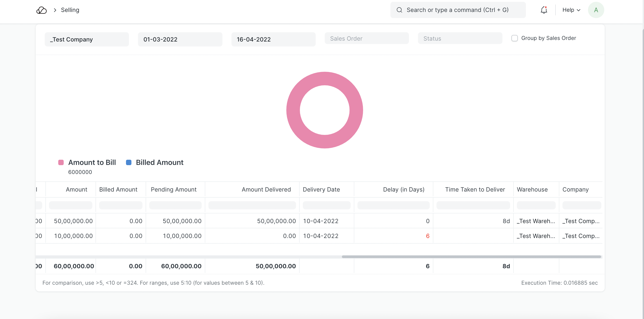Open the notifications bell icon
Viewport: 644px width, 319px height.
544,10
